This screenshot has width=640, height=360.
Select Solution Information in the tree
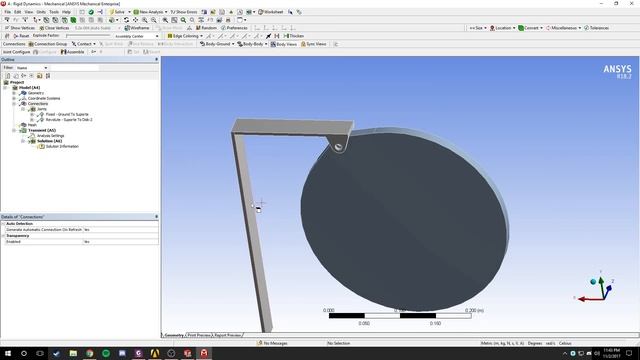[62, 146]
